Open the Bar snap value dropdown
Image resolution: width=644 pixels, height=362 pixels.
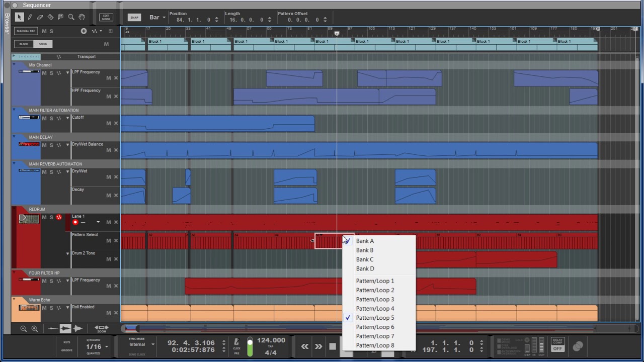point(157,18)
